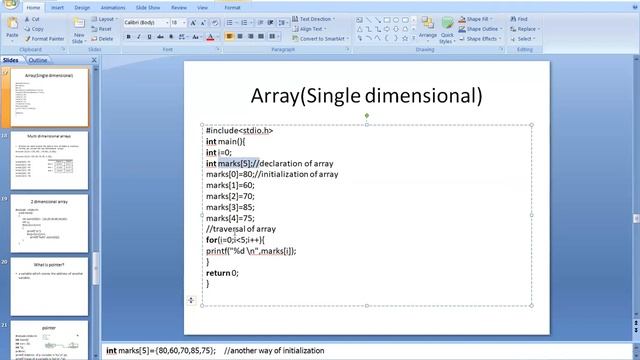Open the bullets list dropdown
The image size is (640, 360).
coord(236,23)
